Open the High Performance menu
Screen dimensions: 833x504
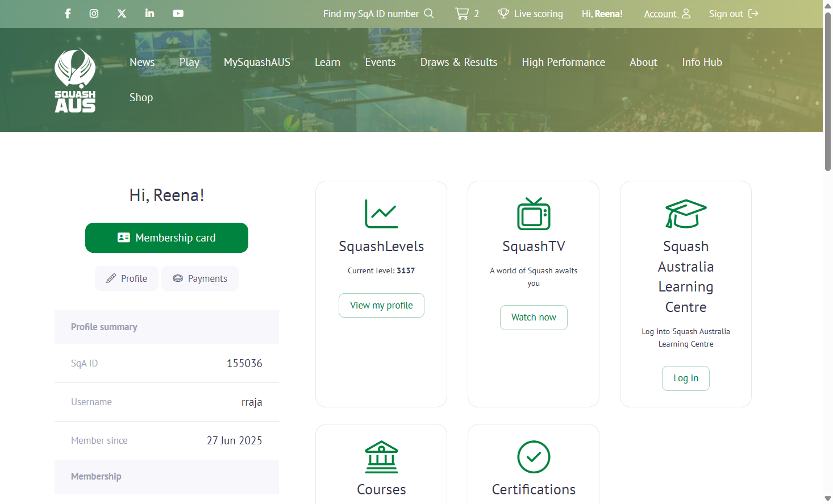[x=563, y=63]
